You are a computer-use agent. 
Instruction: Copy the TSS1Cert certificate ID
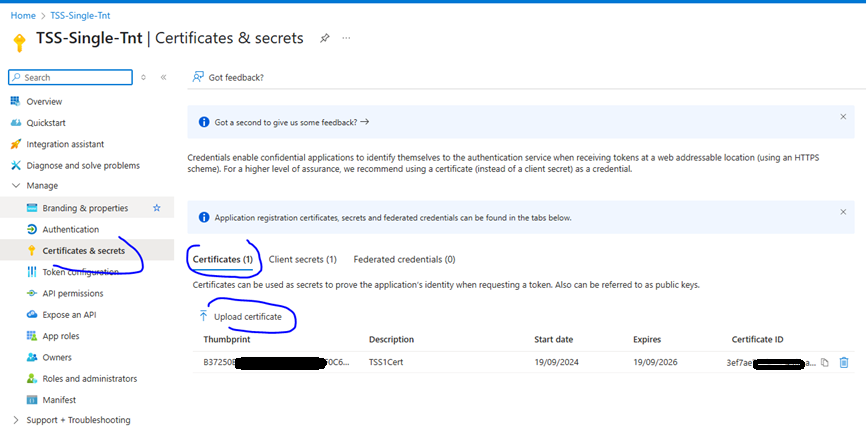tap(824, 363)
